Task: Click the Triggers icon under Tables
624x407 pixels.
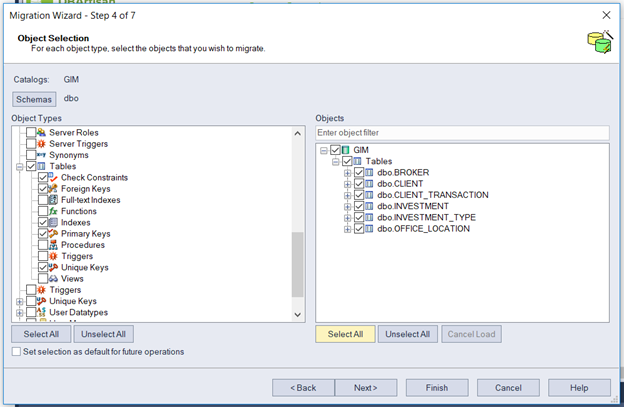Action: click(53, 256)
